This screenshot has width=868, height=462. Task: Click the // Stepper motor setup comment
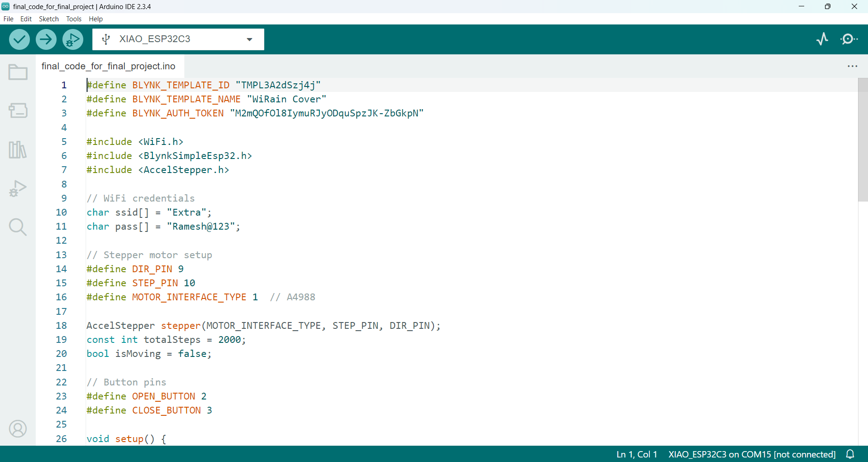[x=149, y=255]
